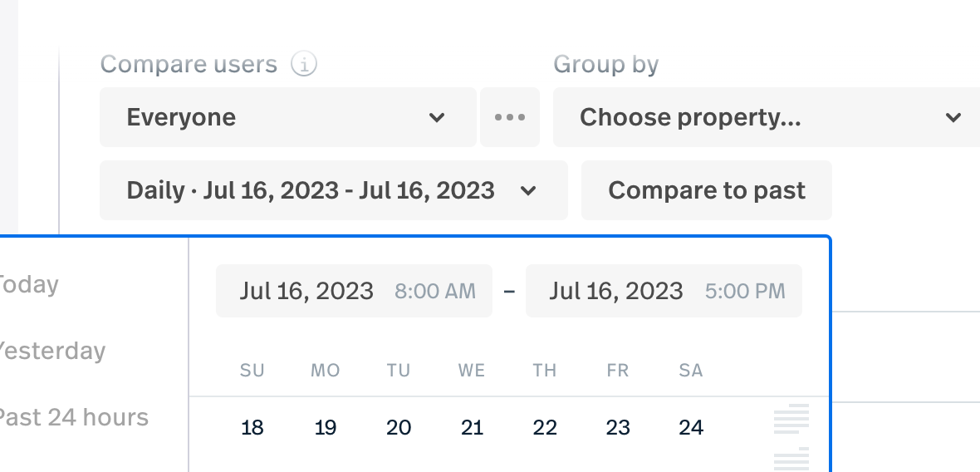This screenshot has width=980, height=472.
Task: Click the calendar month scroll indicator bars
Action: pyautogui.click(x=791, y=420)
